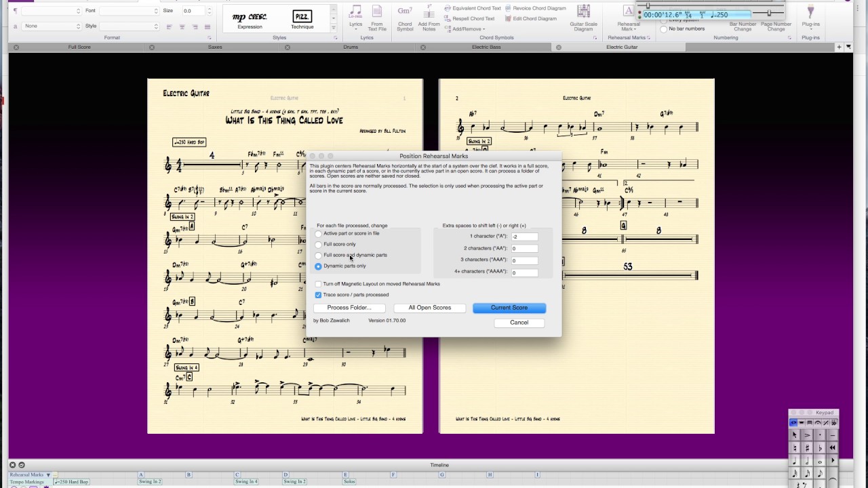Click the Page Number Change button
Screen dimensions: 868x488
coord(776,26)
